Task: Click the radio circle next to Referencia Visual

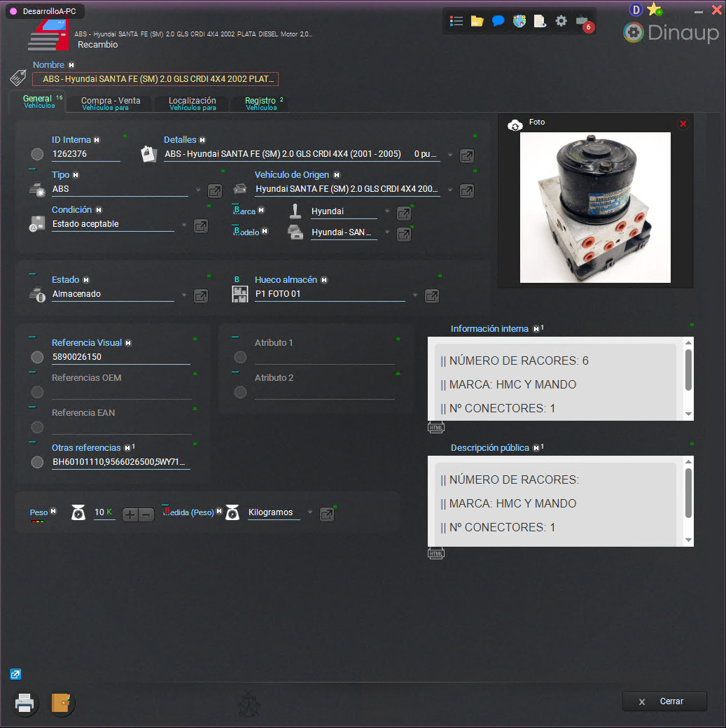Action: click(x=37, y=357)
